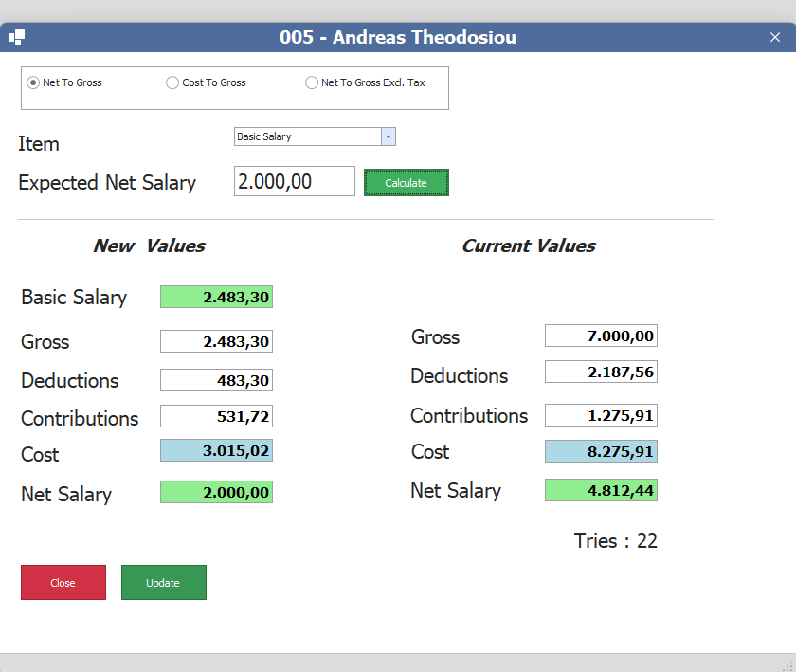Click current Deductions value 2.187,56
This screenshot has width=796, height=672.
(601, 372)
